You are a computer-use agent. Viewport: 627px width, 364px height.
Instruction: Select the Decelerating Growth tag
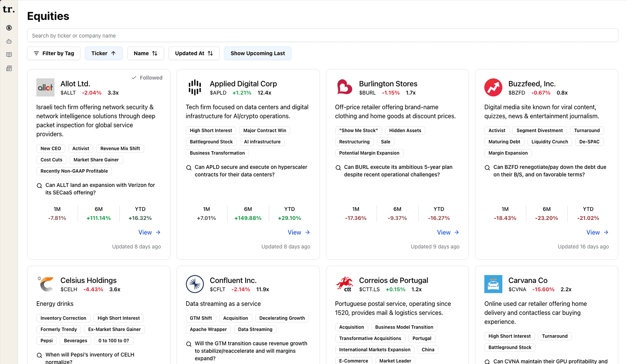pos(282,318)
